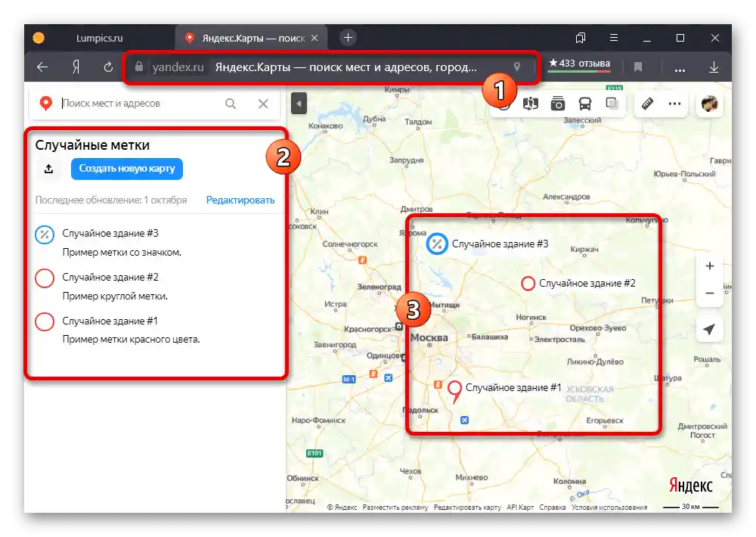Click the Случайные метки title
The width and height of the screenshot is (756, 537).
(92, 145)
